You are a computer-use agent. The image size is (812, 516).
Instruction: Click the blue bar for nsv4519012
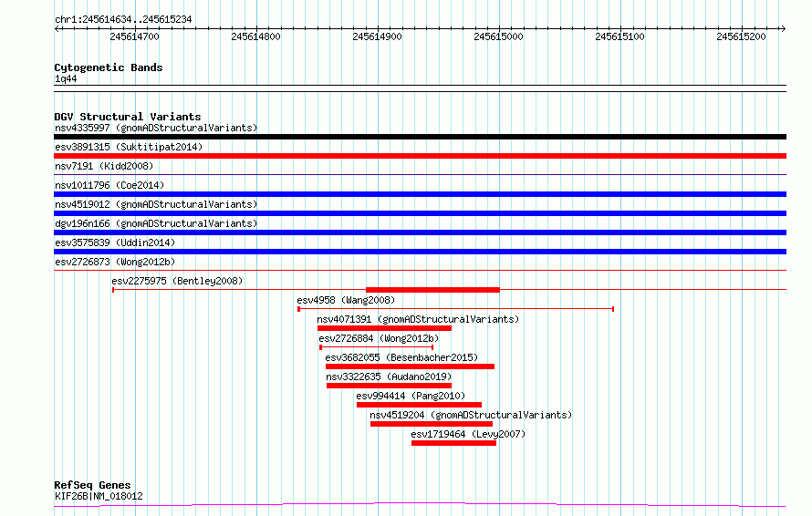(420, 213)
